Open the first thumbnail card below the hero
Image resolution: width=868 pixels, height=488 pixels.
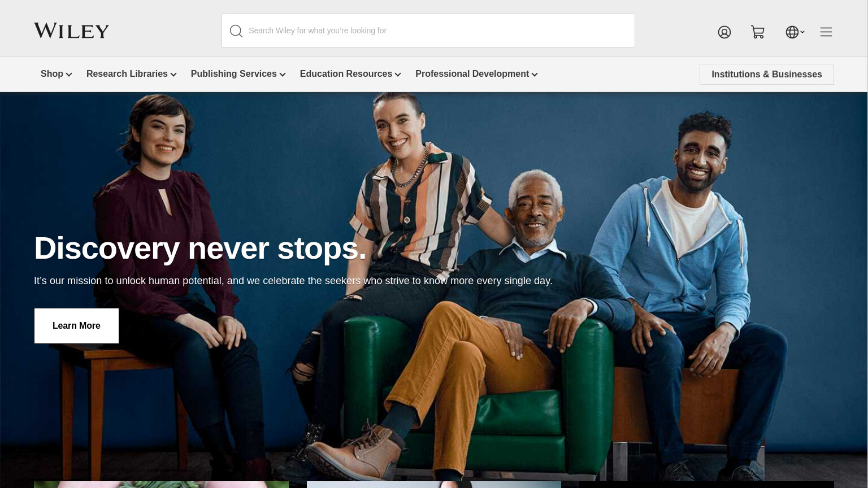click(161, 485)
